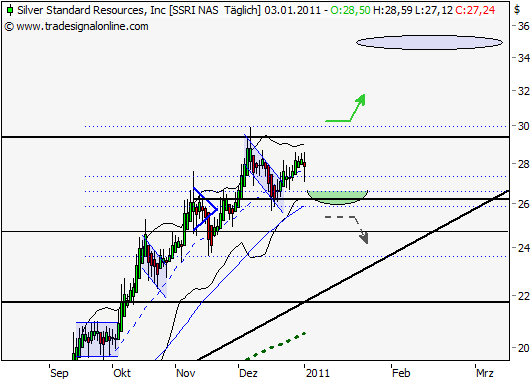The image size is (531, 380).
Task: Click the Okt month label on the time axis
Action: point(122,373)
